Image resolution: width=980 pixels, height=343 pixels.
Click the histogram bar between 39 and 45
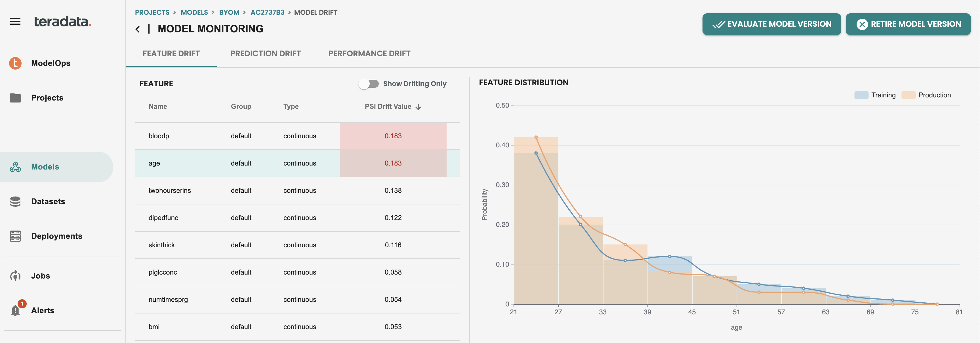[x=670, y=281]
